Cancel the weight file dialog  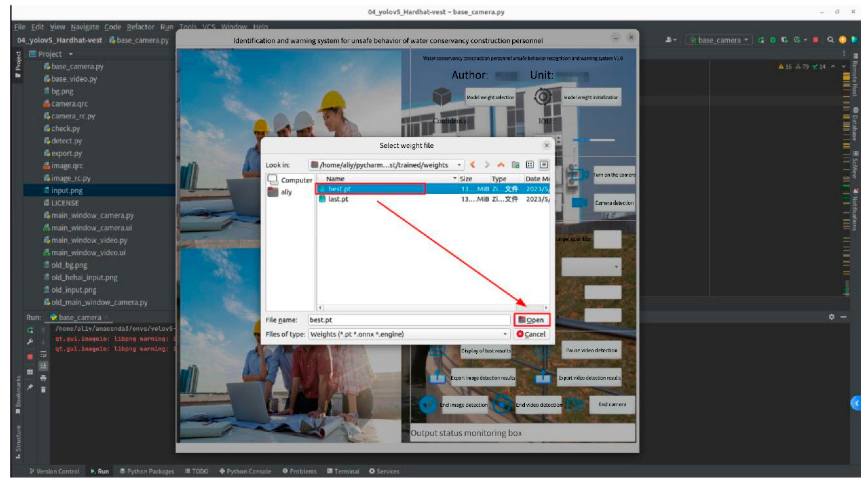coord(531,334)
